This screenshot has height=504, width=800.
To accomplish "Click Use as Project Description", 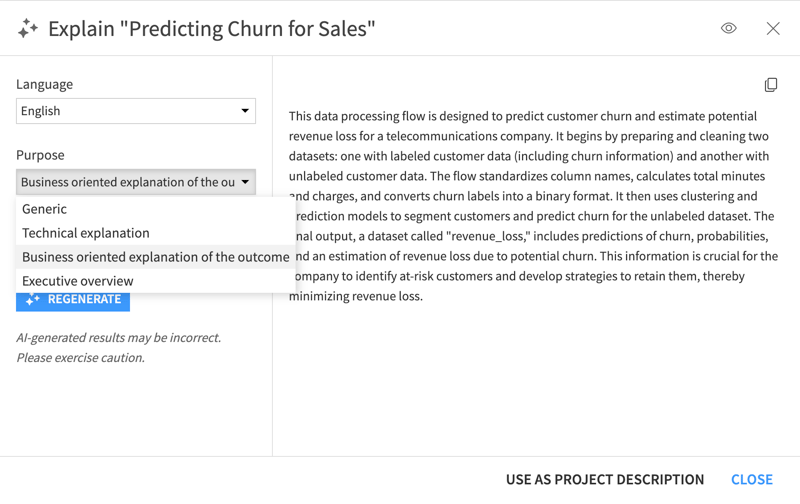I will (604, 480).
